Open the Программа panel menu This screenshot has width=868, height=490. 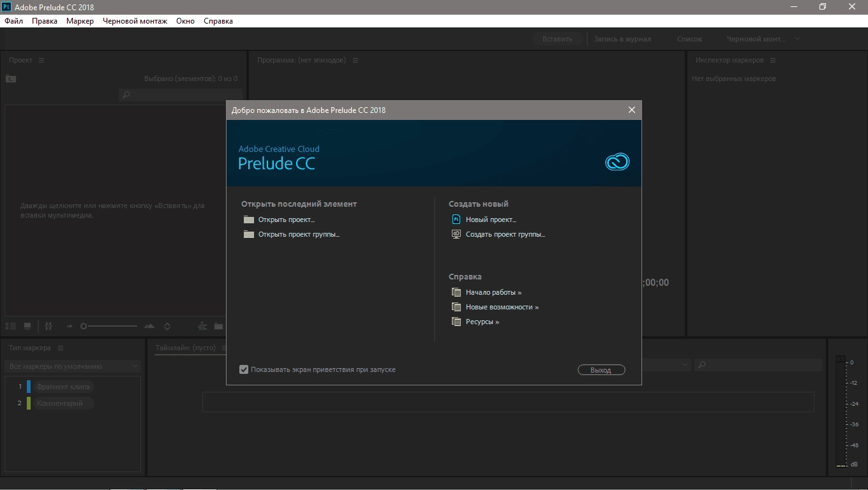pos(355,60)
